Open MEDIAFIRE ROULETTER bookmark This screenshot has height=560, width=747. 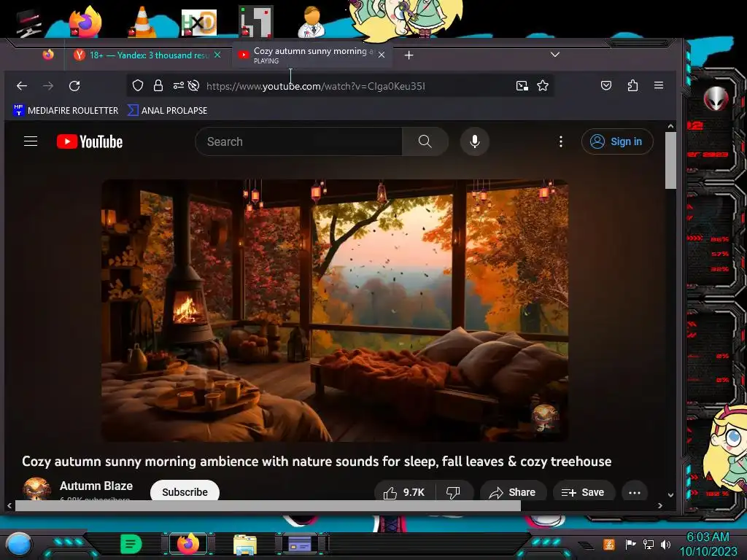click(x=65, y=111)
